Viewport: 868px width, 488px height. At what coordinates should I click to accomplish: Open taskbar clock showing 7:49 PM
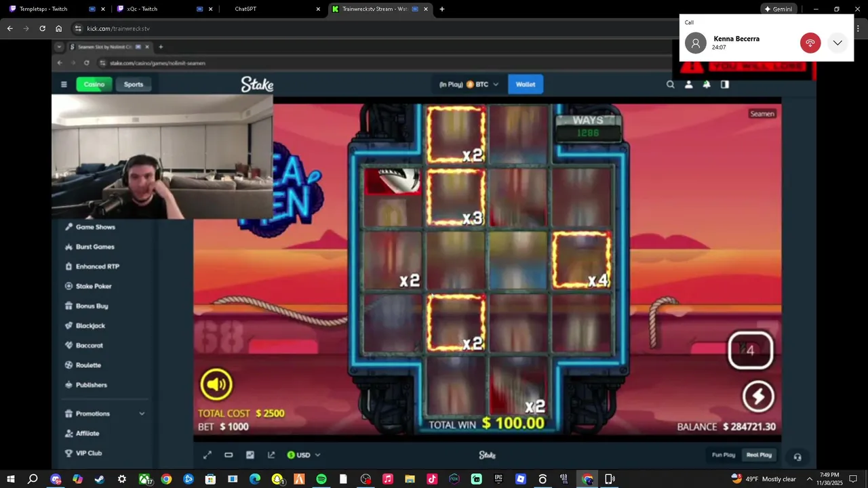[x=829, y=479]
